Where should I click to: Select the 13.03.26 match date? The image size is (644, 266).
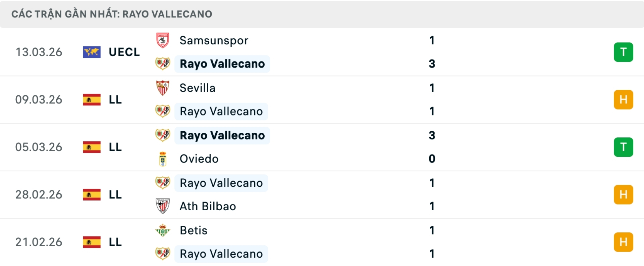coord(39,52)
